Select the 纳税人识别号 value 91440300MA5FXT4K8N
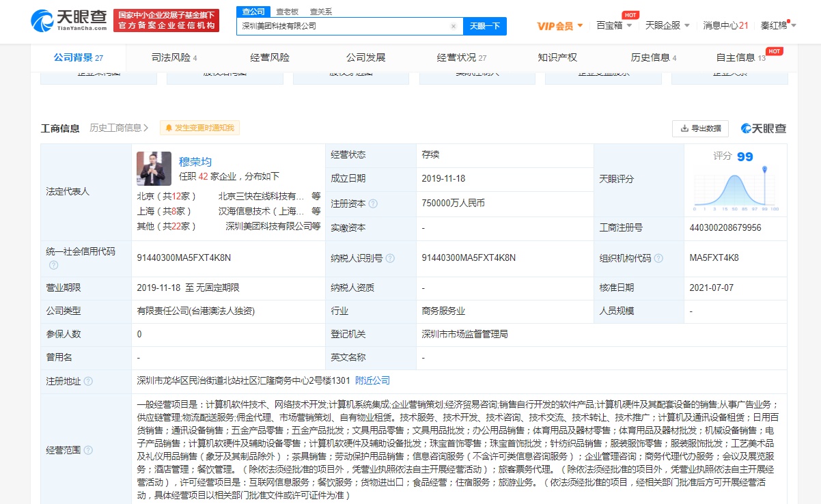 coord(469,257)
